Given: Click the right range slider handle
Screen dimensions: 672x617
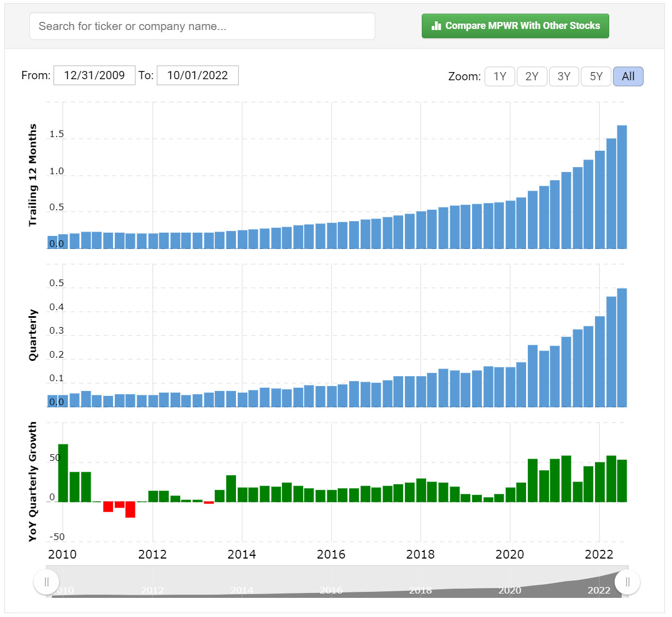Looking at the screenshot, I should 627,582.
